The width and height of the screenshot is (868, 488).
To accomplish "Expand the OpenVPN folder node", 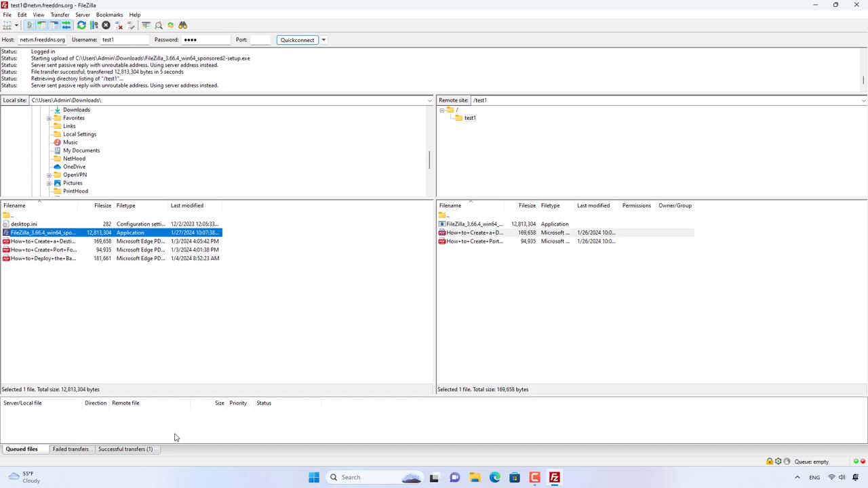I will (49, 175).
